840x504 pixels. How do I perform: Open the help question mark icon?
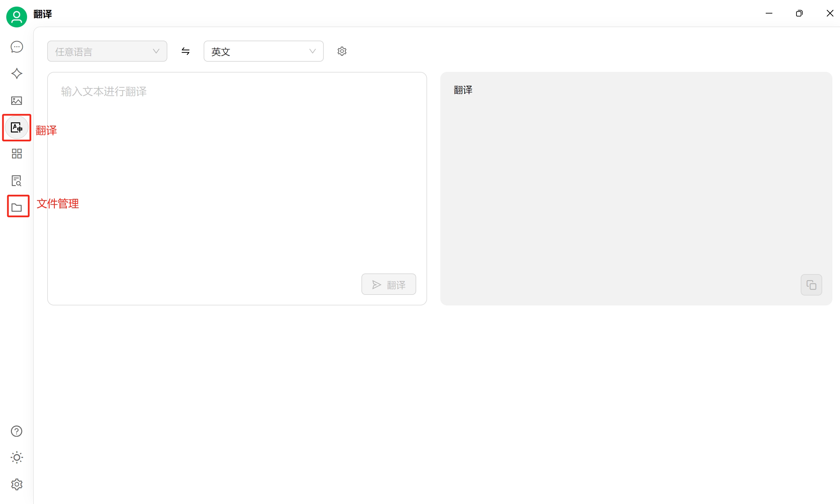pos(17,431)
